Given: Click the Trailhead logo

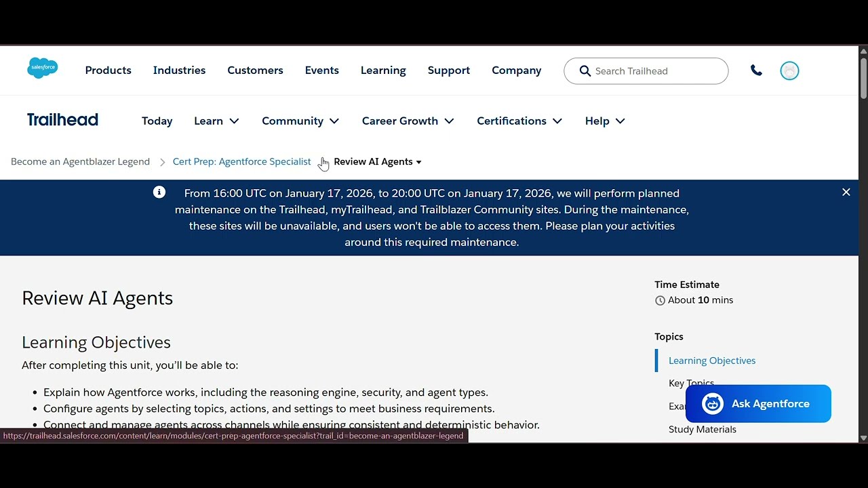Looking at the screenshot, I should tap(62, 120).
